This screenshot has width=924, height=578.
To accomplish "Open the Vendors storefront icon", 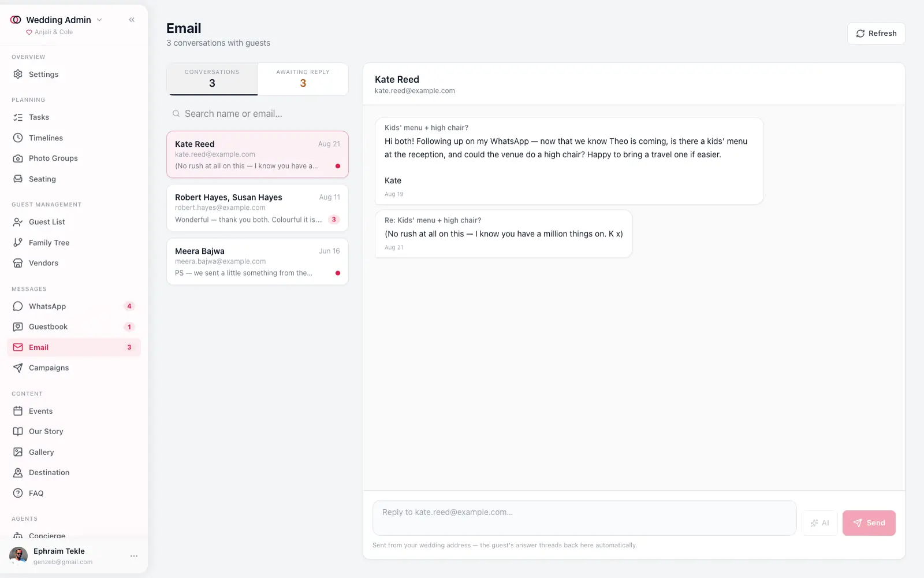I will tap(18, 263).
